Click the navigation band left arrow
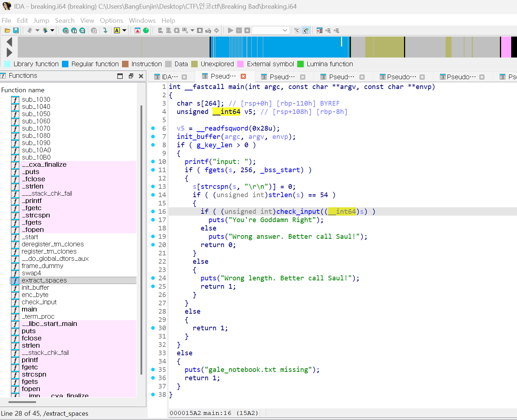This screenshot has height=420, width=517. tap(10, 42)
